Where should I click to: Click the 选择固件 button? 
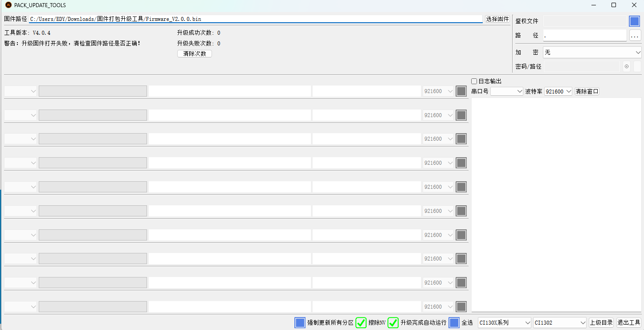pyautogui.click(x=497, y=19)
